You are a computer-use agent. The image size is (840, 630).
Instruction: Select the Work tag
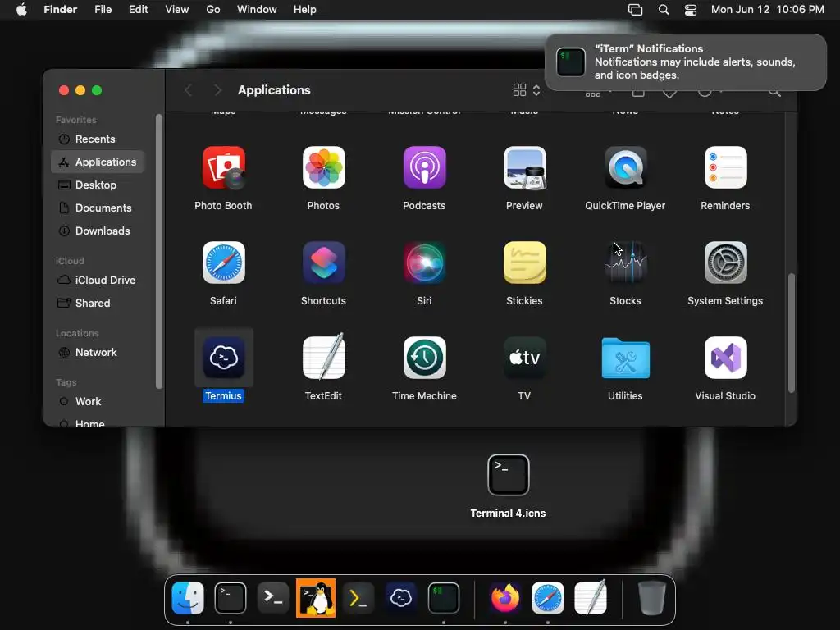98,402
